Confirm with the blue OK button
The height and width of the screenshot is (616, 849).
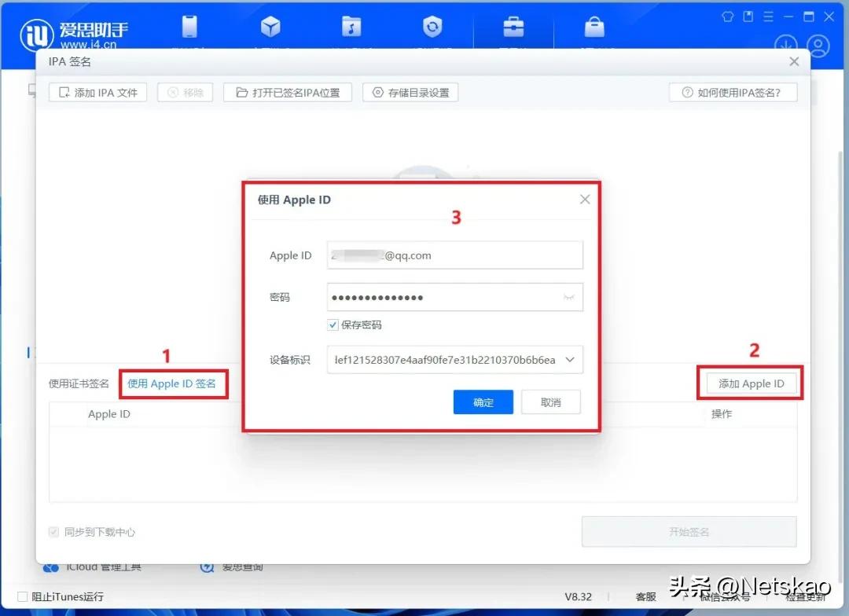(483, 402)
